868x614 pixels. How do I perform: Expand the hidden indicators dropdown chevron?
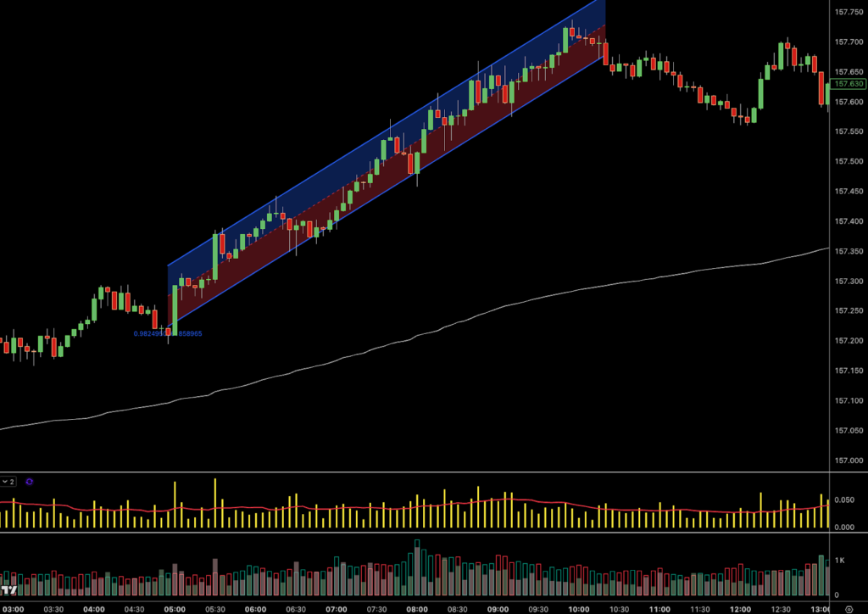(x=4, y=482)
